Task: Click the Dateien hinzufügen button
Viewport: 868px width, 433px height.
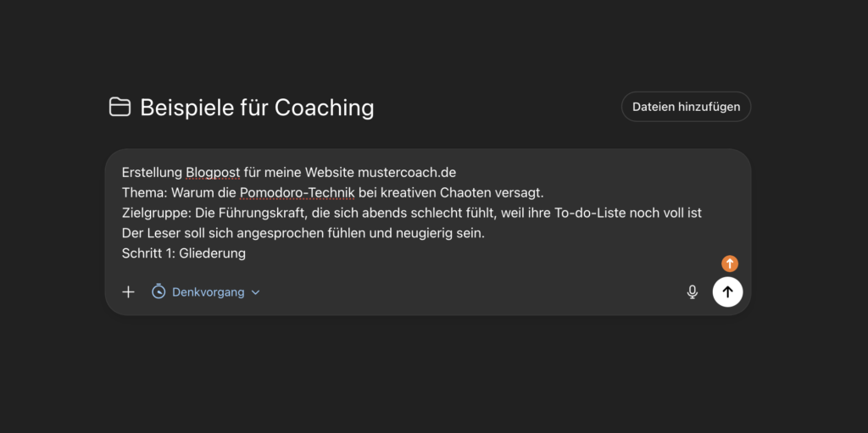Action: (x=686, y=107)
